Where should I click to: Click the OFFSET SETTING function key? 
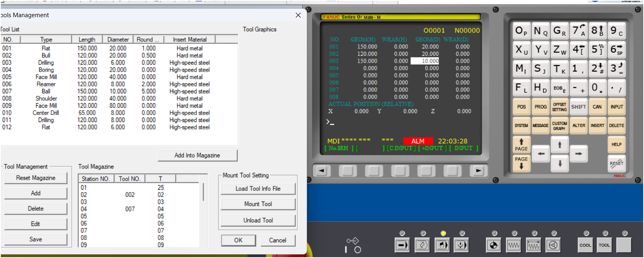[560, 106]
